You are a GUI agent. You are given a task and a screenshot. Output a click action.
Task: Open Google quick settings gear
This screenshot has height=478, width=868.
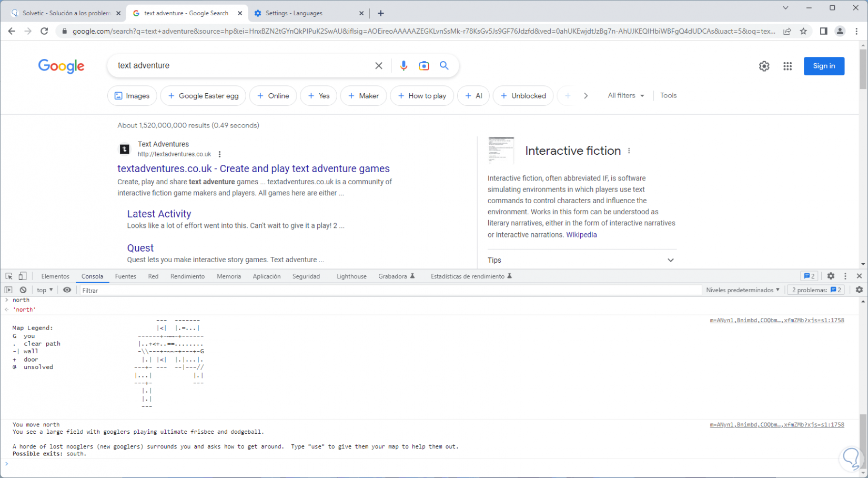tap(764, 66)
